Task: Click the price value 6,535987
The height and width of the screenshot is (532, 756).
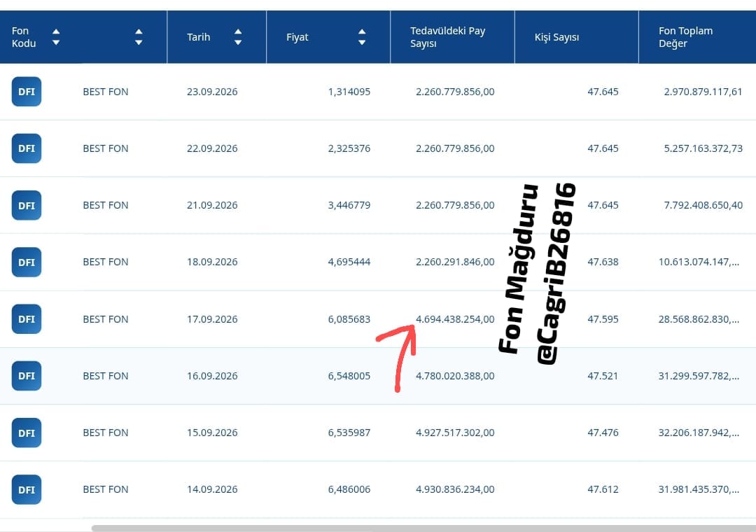Action: tap(349, 433)
